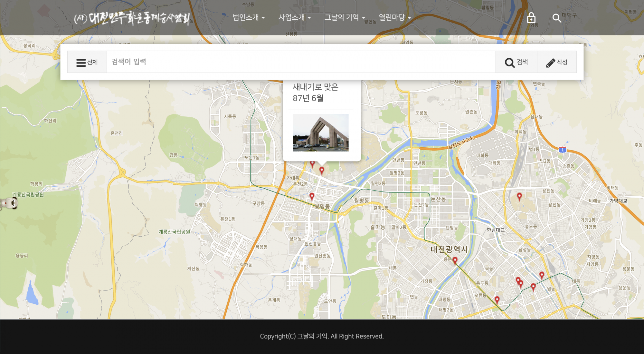Screen dimensions: 644x354
Task: Click the 한남대교 map label
Action: pos(496,230)
